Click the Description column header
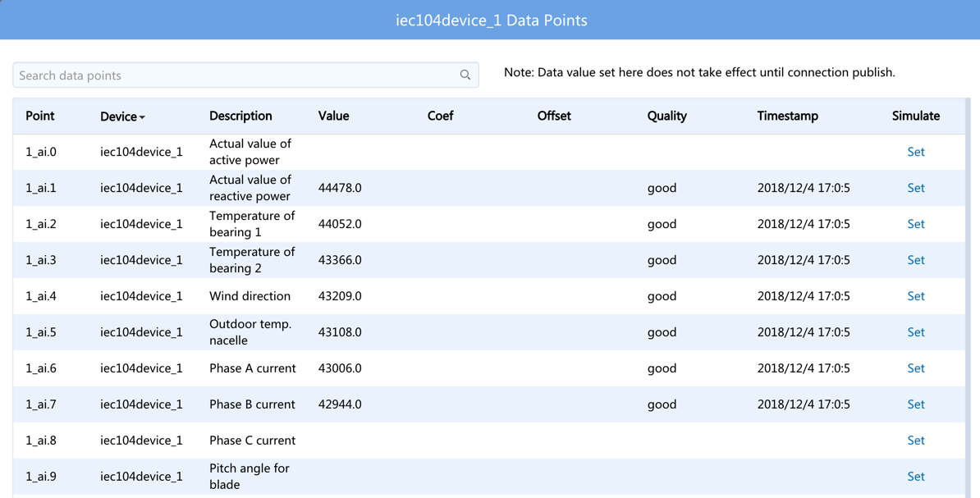This screenshot has width=980, height=498. [x=240, y=116]
